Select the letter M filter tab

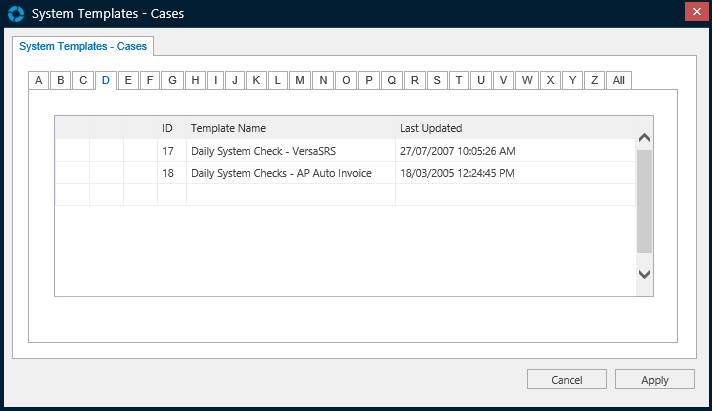[x=300, y=80]
